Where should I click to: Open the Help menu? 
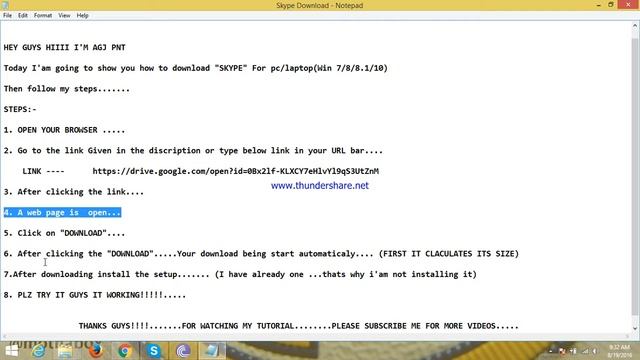[x=82, y=16]
